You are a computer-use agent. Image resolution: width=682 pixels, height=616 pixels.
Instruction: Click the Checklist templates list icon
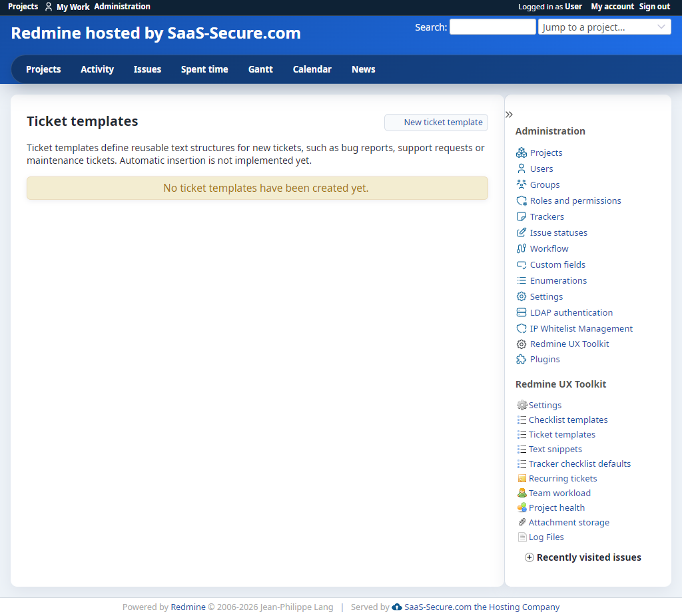tap(522, 420)
